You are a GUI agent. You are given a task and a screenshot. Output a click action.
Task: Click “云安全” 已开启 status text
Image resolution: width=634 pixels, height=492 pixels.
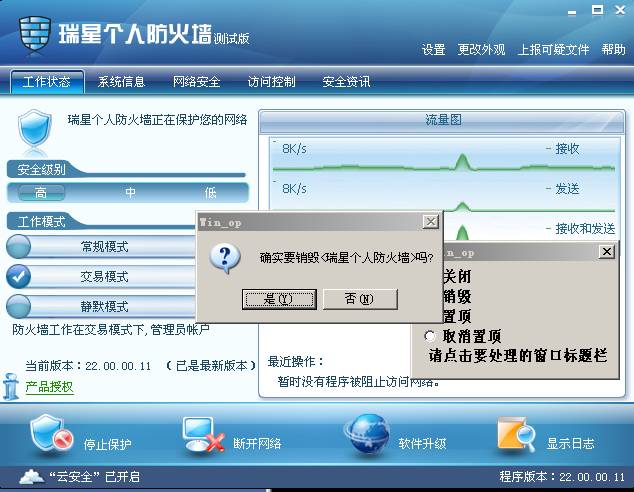click(x=94, y=477)
